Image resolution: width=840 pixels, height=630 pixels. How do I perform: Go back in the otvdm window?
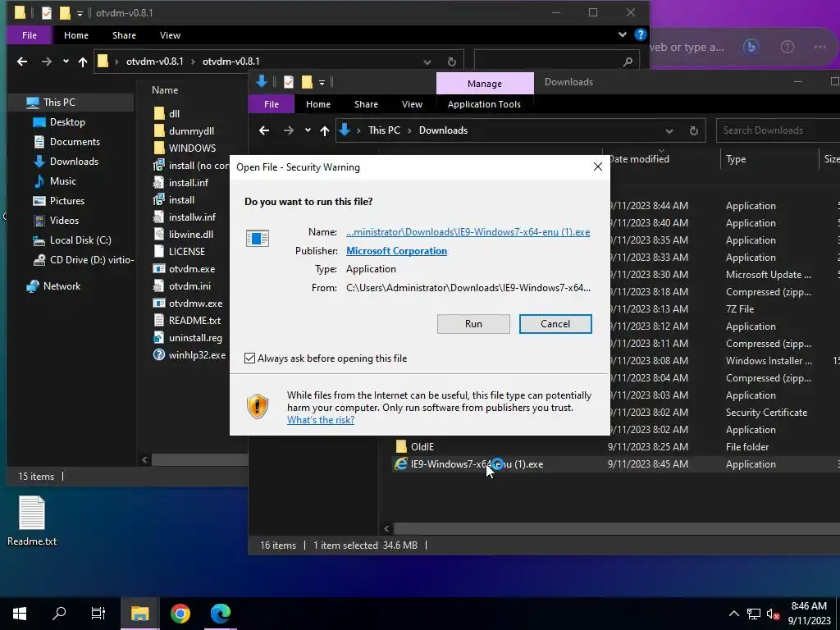22,62
